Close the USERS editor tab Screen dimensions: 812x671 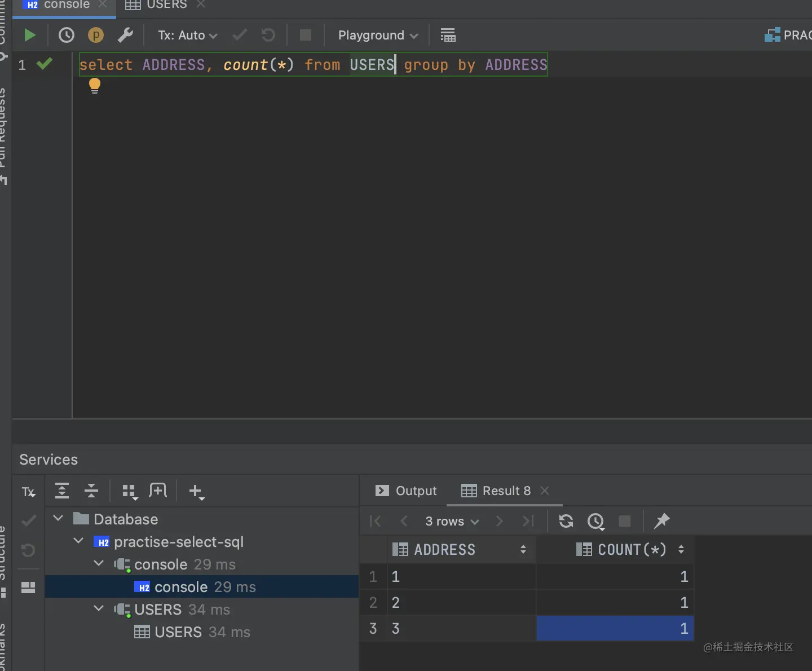tap(201, 5)
